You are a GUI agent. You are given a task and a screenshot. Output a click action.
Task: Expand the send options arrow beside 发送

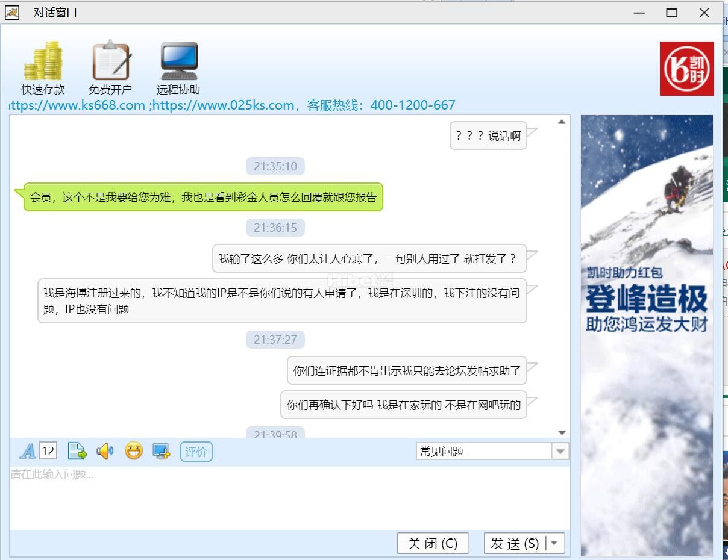555,544
